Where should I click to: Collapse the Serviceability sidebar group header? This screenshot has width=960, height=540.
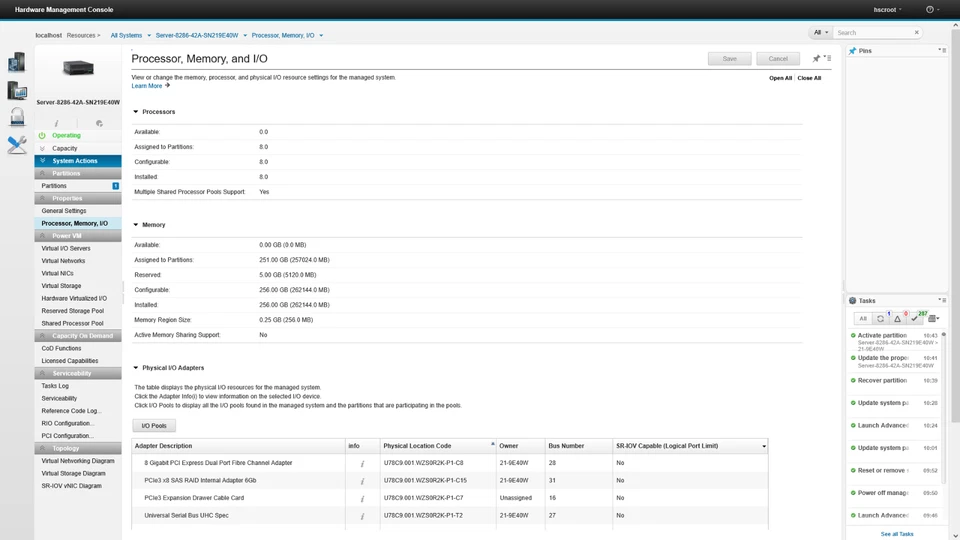point(78,373)
